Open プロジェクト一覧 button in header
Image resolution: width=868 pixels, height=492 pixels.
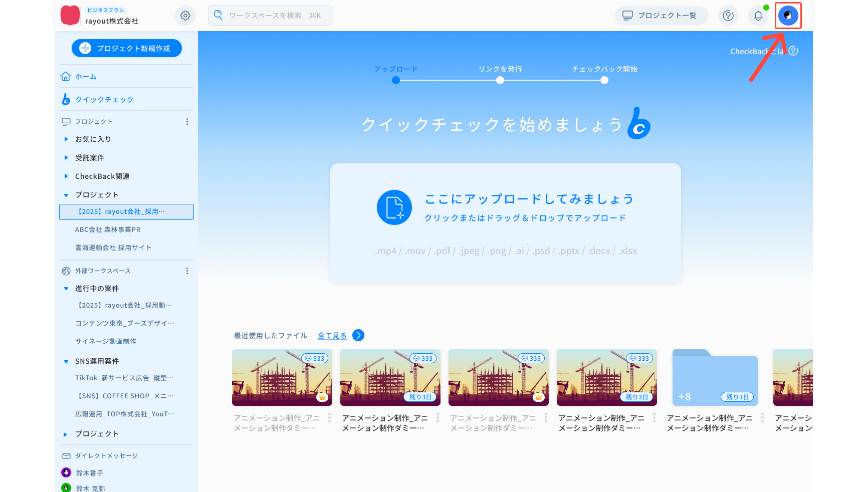pos(662,16)
